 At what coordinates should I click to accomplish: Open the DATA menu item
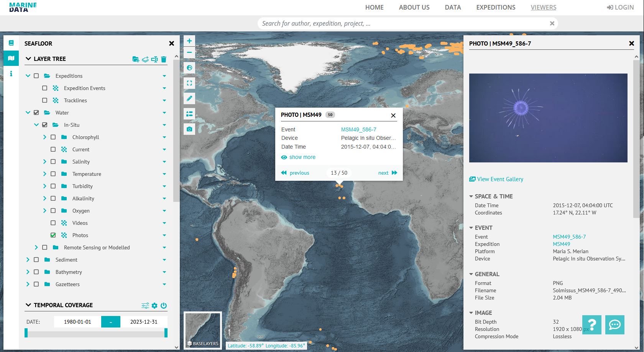coord(453,7)
